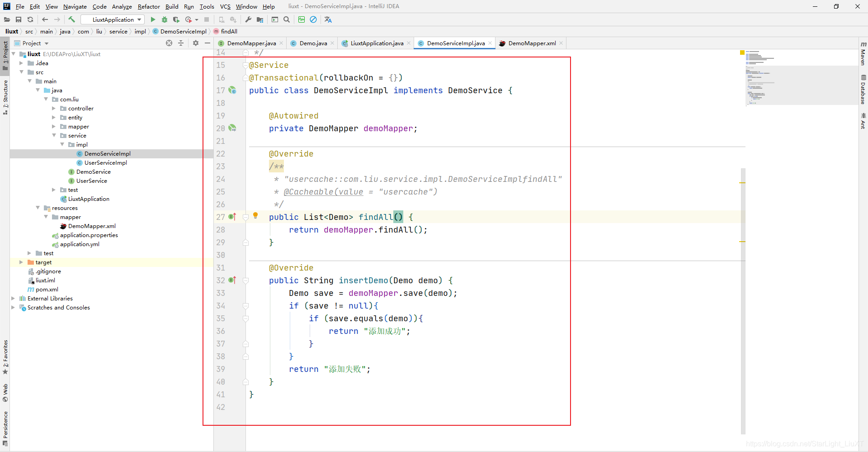The height and width of the screenshot is (452, 868).
Task: Open the LiuxtApplication run configuration dropdown
Action: 113,19
